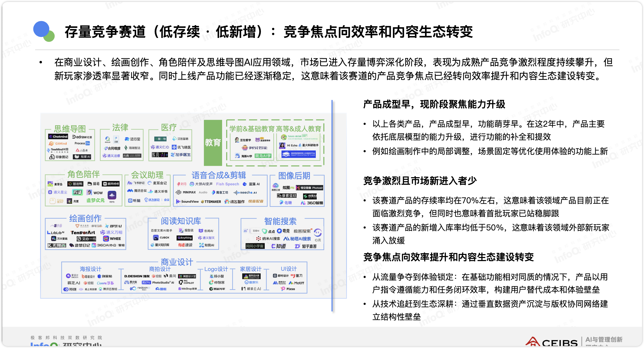Click the Chatmind logo in mind-map group
The height and width of the screenshot is (348, 644).
(58, 137)
